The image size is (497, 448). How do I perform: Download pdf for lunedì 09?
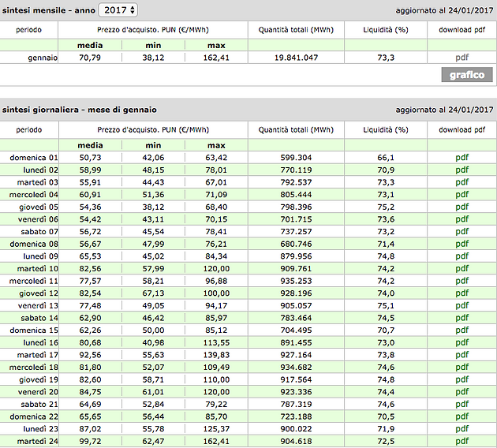[x=461, y=256]
